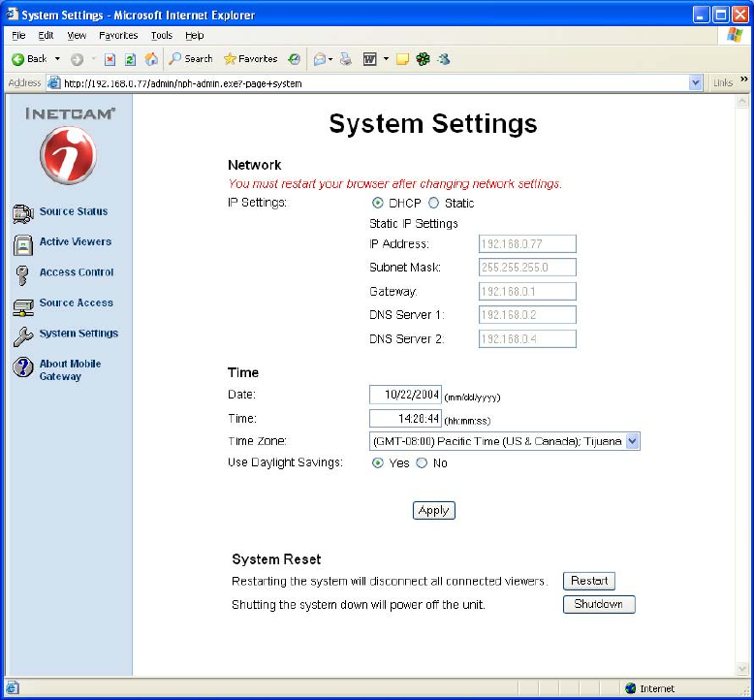Click the browser Home toolbar icon
This screenshot has height=700, width=754.
(151, 59)
